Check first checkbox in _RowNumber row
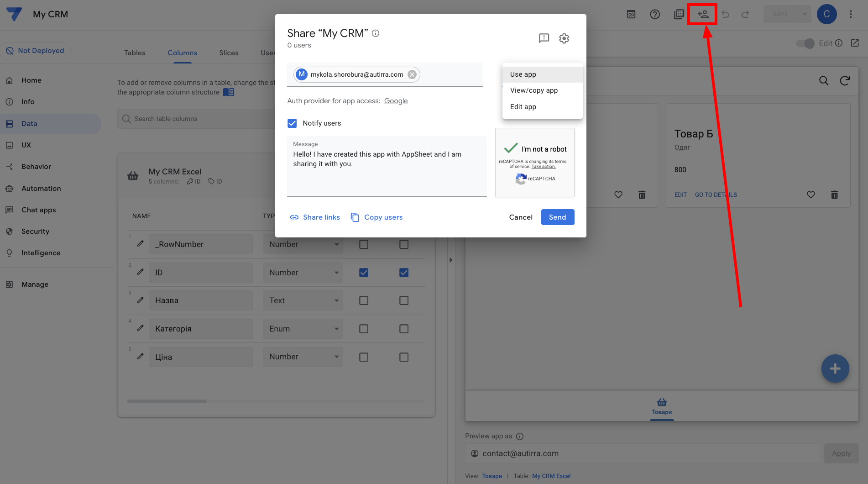Image resolution: width=868 pixels, height=484 pixels. 364,244
